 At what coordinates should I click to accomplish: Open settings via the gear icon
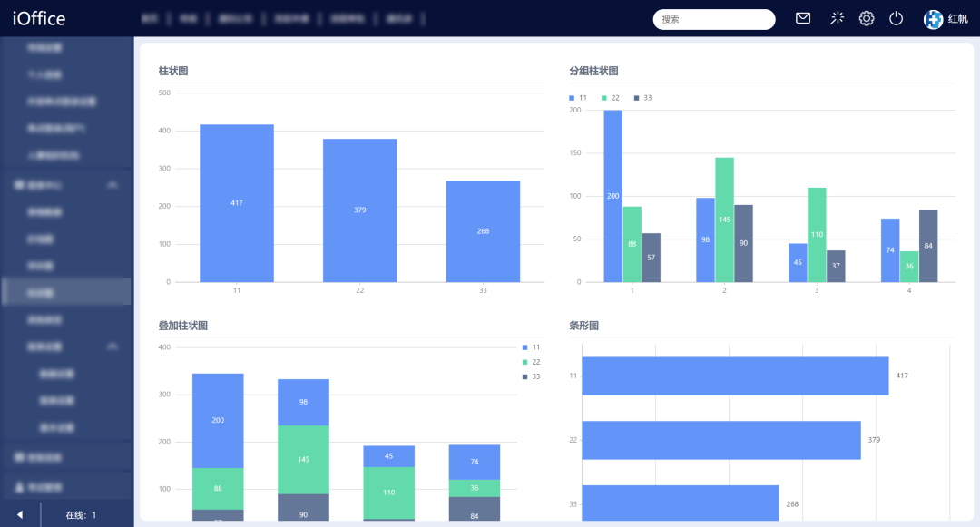click(867, 18)
